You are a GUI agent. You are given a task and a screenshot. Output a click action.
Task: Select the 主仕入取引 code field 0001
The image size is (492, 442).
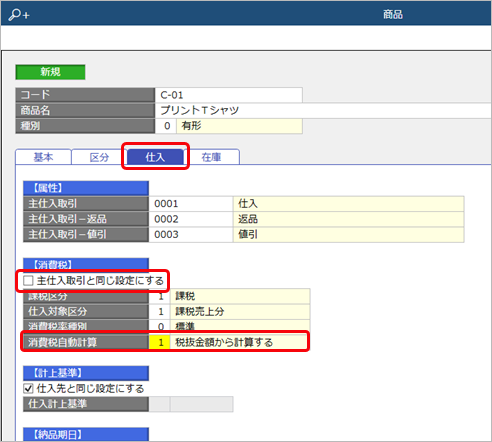[191, 203]
